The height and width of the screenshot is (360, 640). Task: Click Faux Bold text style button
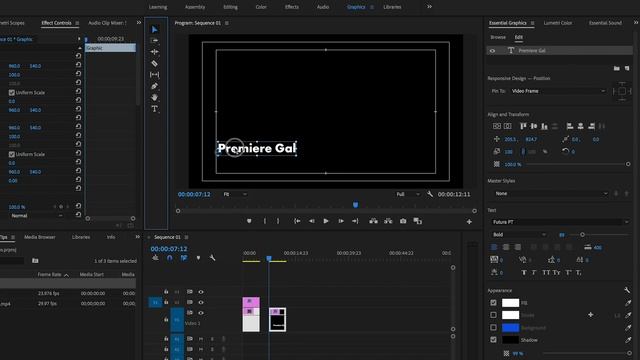tap(524, 272)
